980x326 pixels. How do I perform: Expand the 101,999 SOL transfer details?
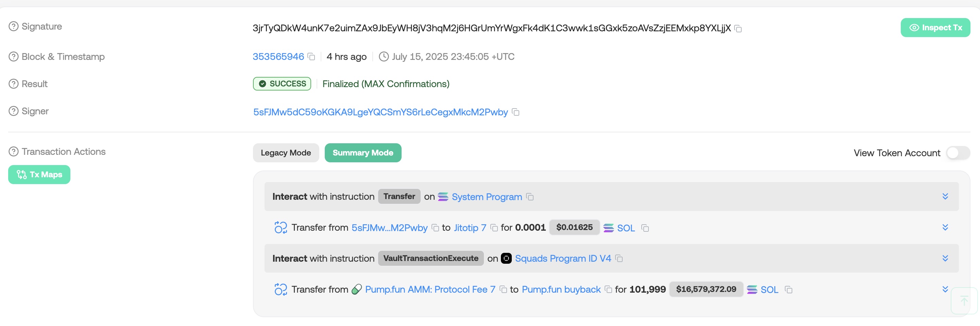945,290
